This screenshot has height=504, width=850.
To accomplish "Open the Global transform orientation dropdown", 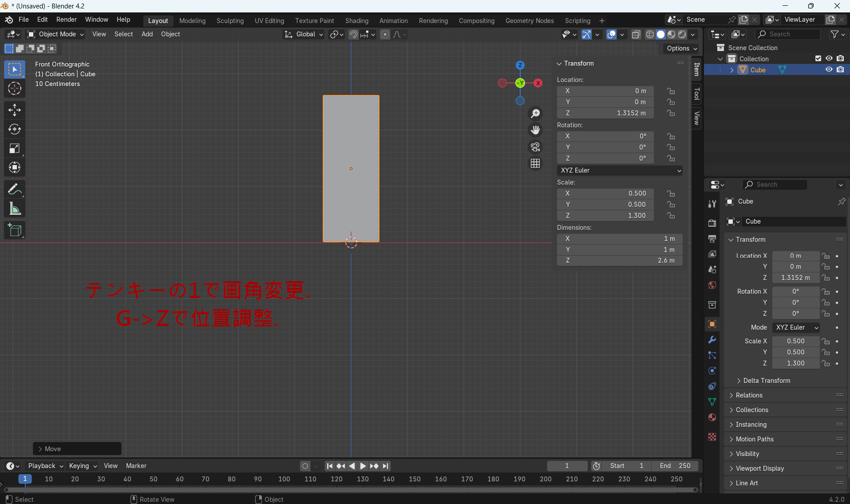I will coord(304,34).
